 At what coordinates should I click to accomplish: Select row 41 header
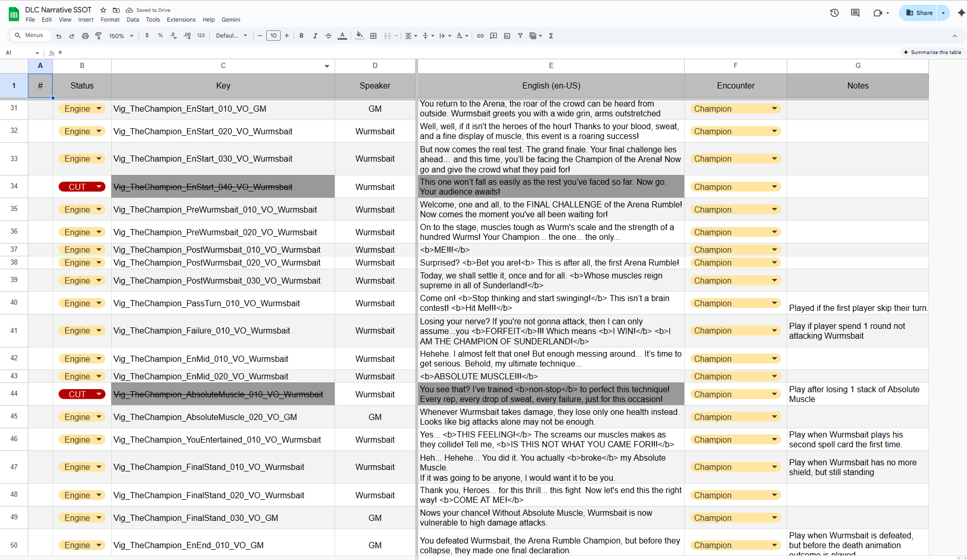tap(14, 330)
